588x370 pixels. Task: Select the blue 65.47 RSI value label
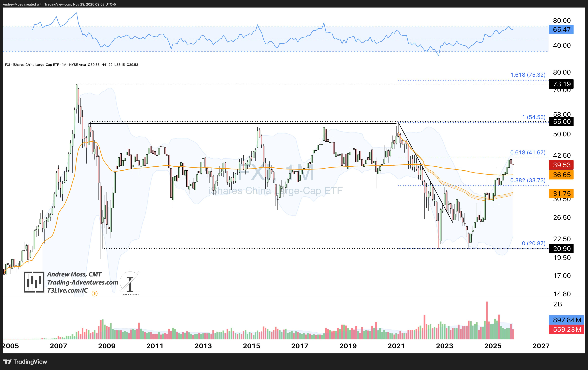point(561,30)
